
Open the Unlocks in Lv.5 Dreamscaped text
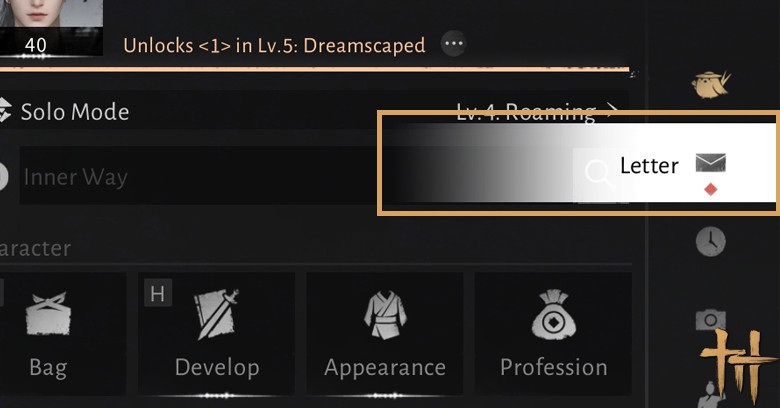click(x=274, y=45)
